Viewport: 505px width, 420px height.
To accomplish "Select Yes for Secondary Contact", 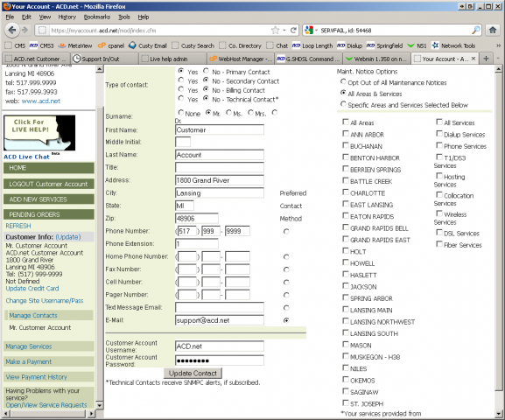I will coord(181,80).
